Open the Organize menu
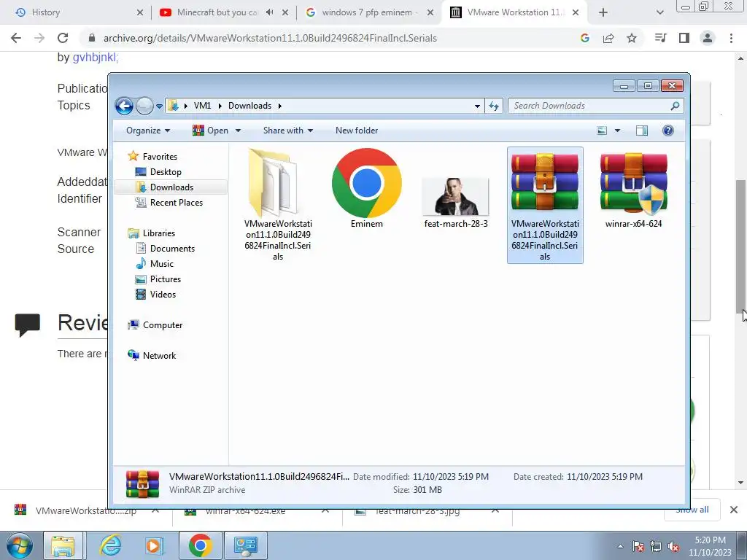This screenshot has width=747, height=560. (x=148, y=131)
